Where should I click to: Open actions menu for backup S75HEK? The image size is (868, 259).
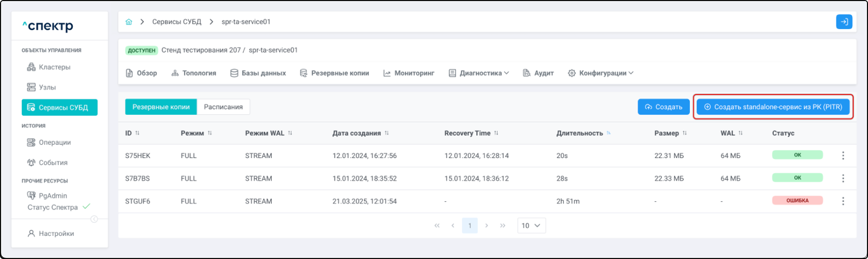[843, 156]
